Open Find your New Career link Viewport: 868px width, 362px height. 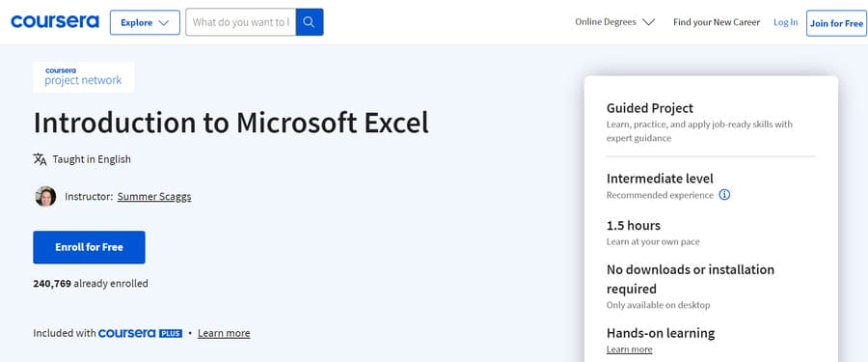717,22
